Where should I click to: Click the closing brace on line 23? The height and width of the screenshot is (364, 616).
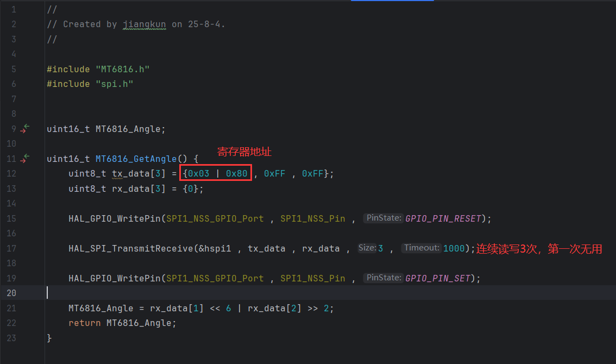(x=49, y=338)
